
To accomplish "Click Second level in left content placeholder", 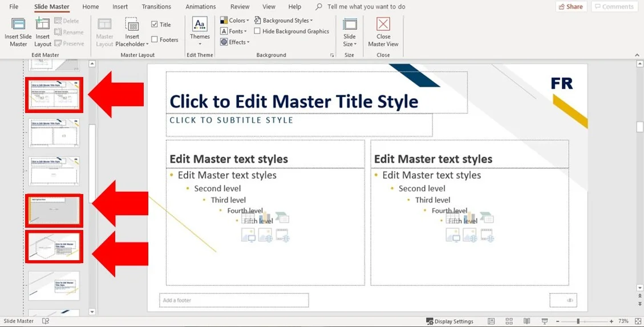I will point(218,189).
